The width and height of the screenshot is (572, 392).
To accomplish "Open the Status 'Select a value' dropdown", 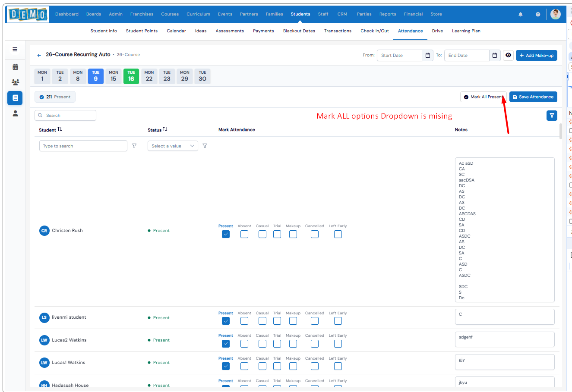I will (x=173, y=146).
